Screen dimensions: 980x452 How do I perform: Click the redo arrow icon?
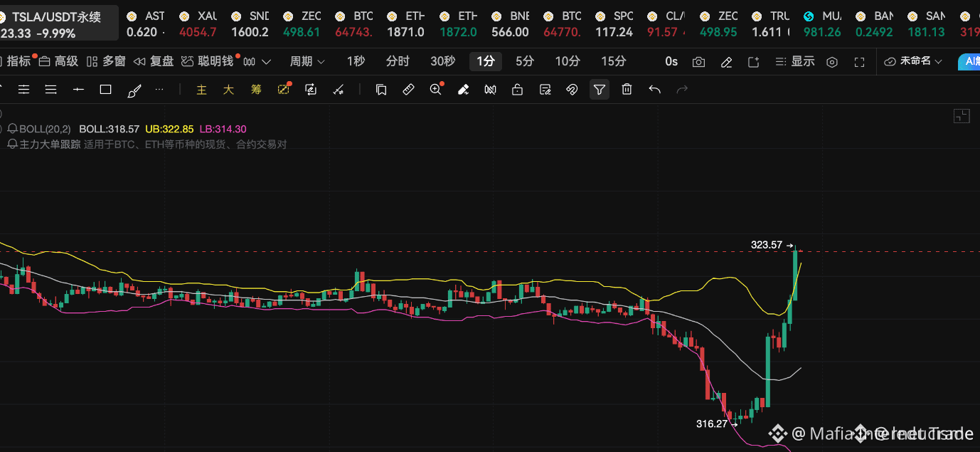(x=681, y=90)
